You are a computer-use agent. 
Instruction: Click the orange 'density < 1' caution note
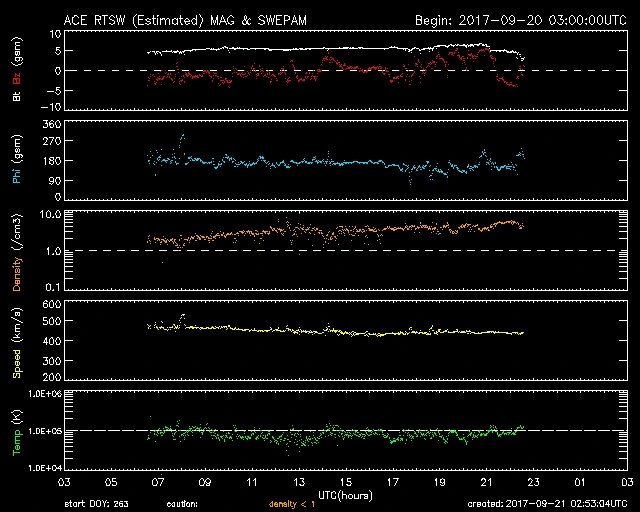coord(291,504)
